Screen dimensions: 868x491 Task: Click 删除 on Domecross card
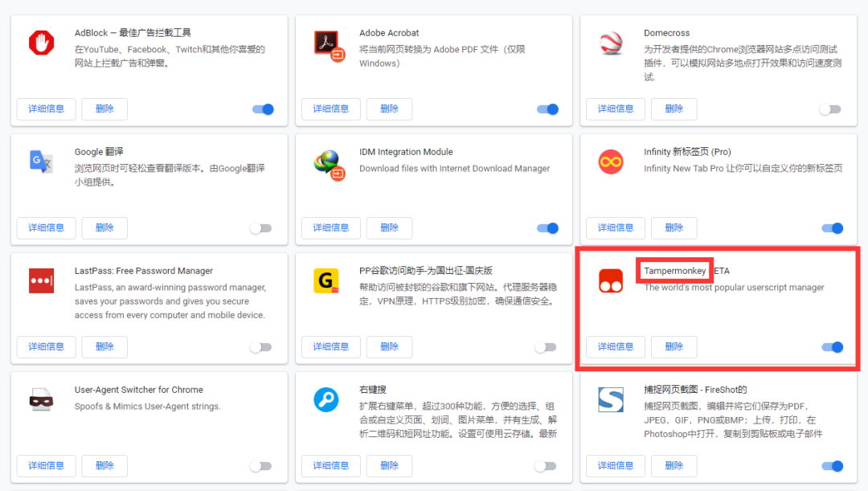[674, 109]
